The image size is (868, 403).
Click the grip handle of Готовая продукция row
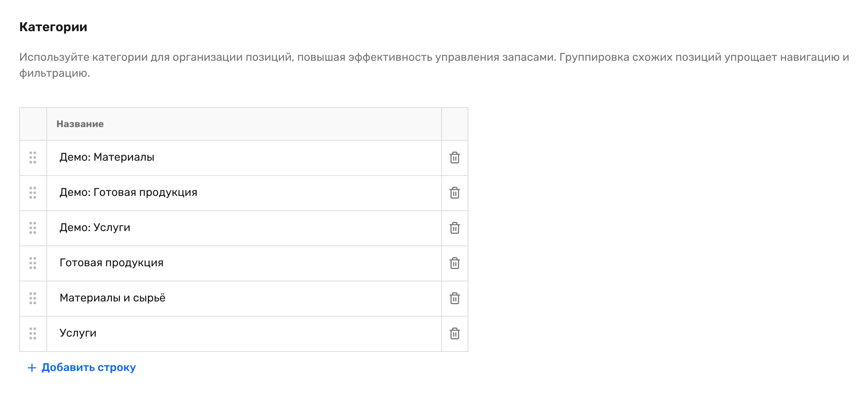33,263
